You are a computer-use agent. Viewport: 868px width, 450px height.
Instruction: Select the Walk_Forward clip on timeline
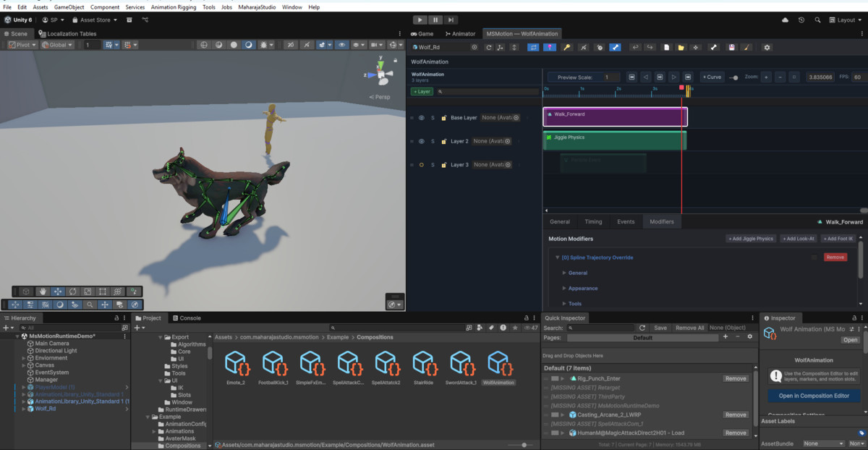615,117
